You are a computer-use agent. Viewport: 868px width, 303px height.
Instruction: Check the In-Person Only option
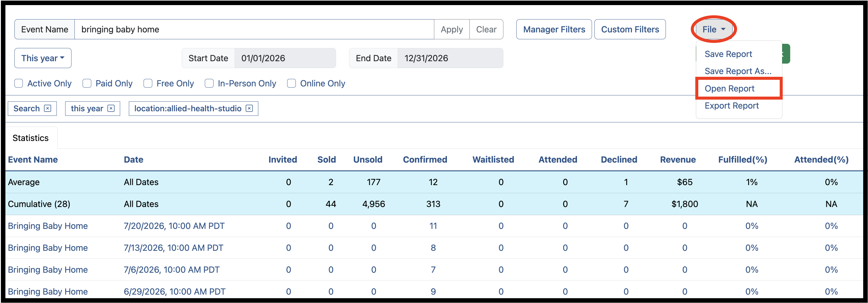pos(209,83)
